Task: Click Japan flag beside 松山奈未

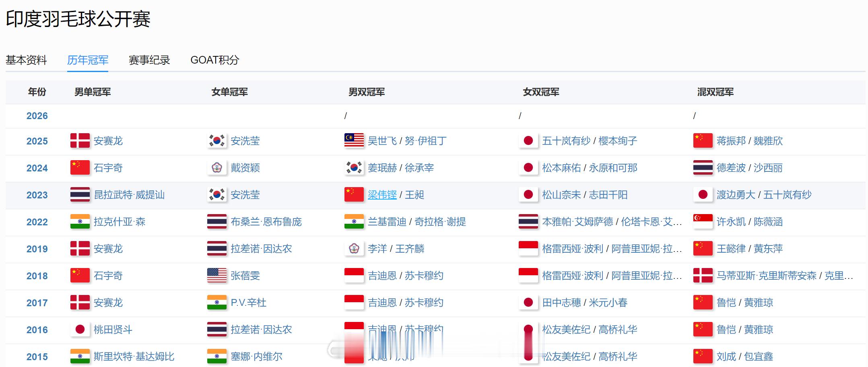Action: (x=528, y=195)
